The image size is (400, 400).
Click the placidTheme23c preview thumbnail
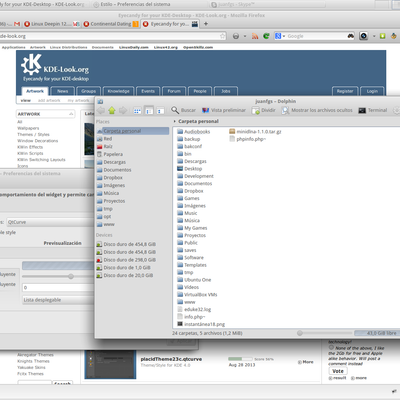110,364
